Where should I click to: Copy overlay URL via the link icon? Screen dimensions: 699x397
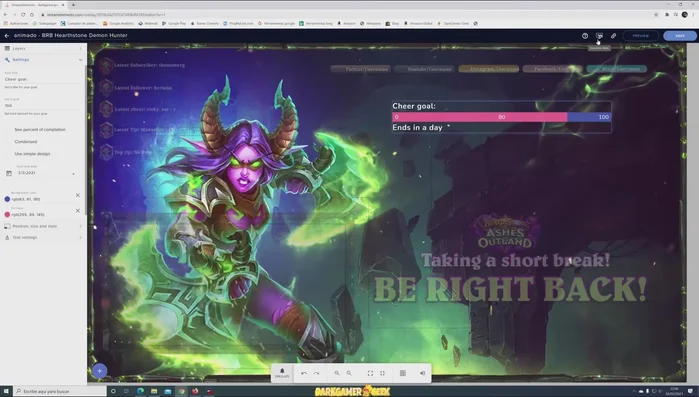(613, 36)
